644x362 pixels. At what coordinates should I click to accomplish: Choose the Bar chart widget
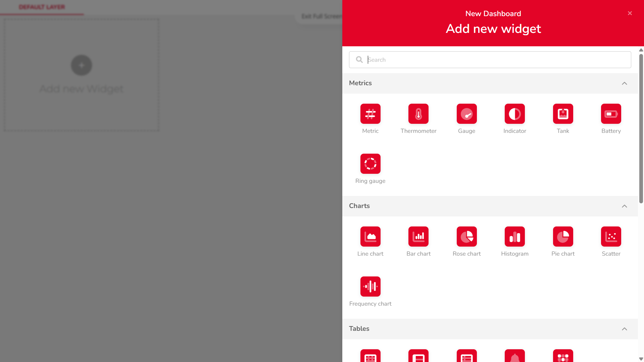418,237
